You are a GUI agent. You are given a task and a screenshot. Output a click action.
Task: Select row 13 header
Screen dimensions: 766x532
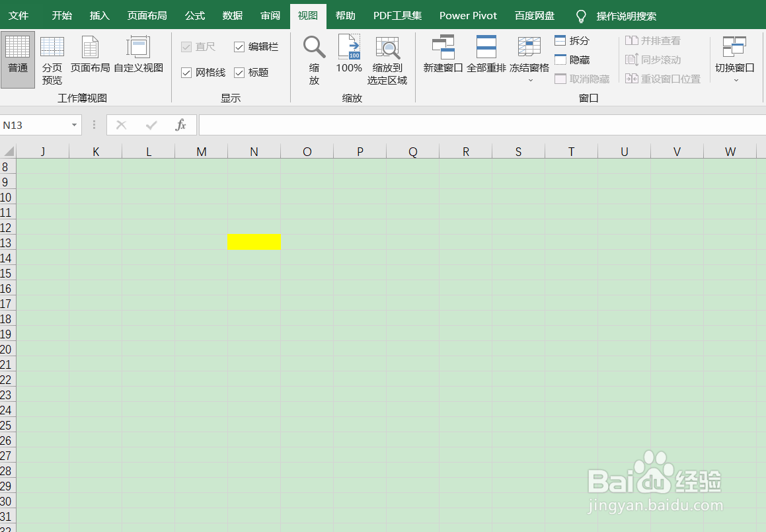8,243
